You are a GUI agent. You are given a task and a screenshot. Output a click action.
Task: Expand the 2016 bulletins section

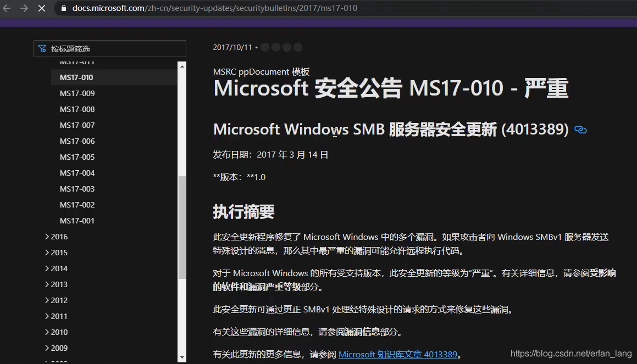pos(56,237)
